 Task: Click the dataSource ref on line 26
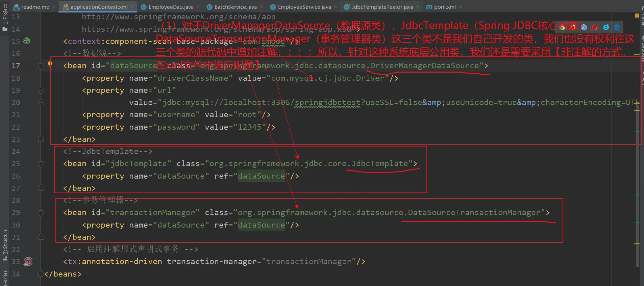pos(262,176)
